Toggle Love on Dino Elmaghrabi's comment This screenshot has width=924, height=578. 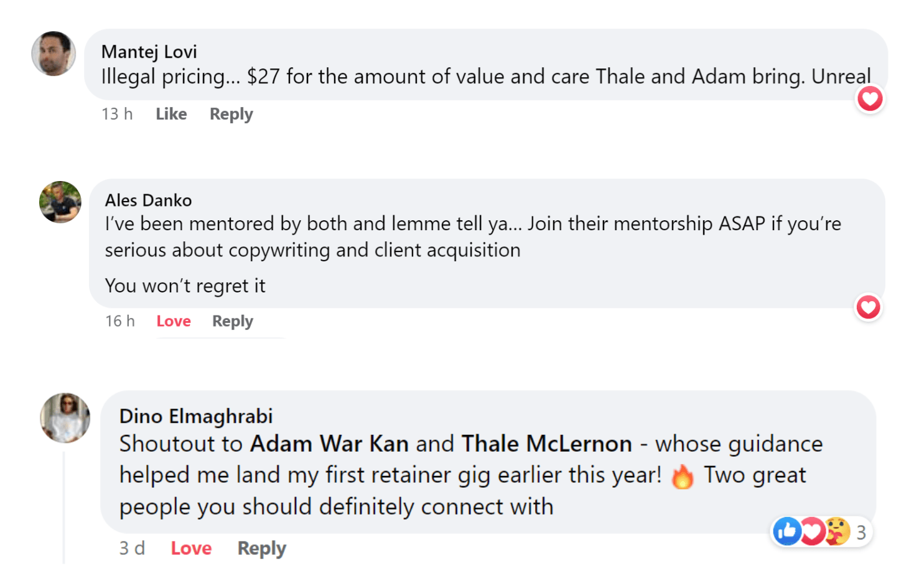[191, 548]
